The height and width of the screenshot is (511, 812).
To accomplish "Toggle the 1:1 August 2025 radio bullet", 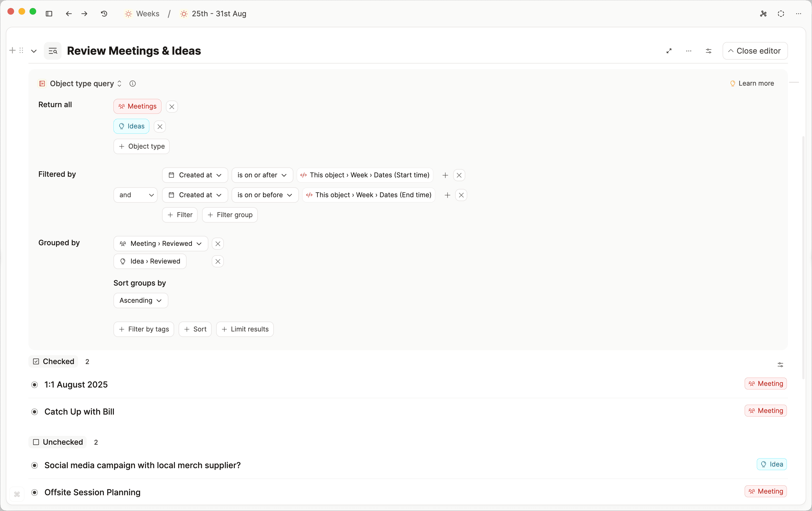I will coord(35,385).
